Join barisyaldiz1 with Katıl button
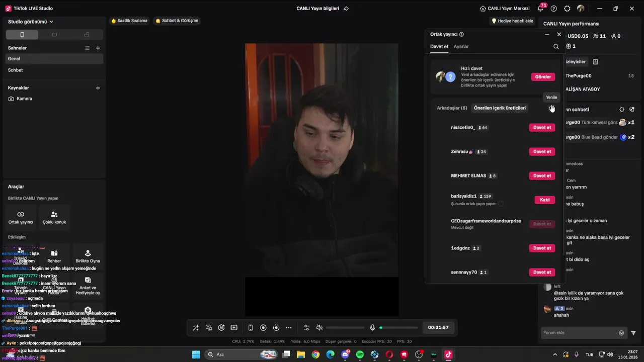 click(x=544, y=200)
